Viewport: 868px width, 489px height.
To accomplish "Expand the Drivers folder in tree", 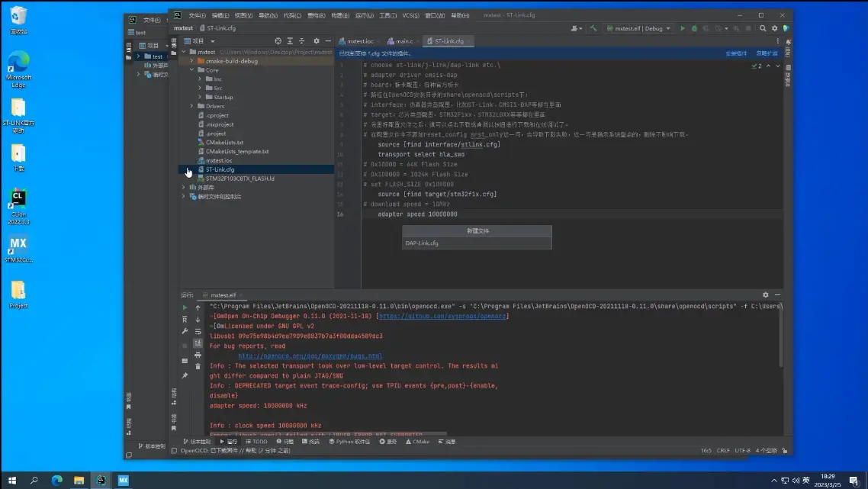I will coord(192,106).
